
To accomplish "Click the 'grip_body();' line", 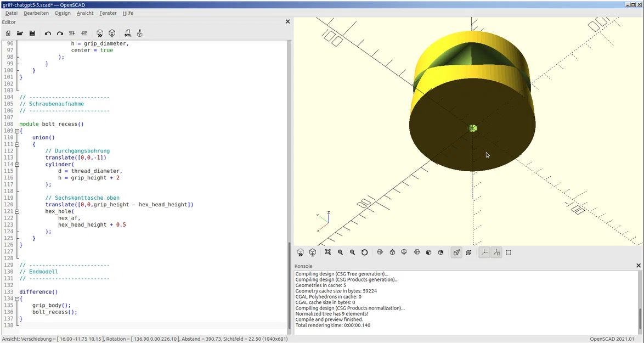I will pyautogui.click(x=52, y=305).
